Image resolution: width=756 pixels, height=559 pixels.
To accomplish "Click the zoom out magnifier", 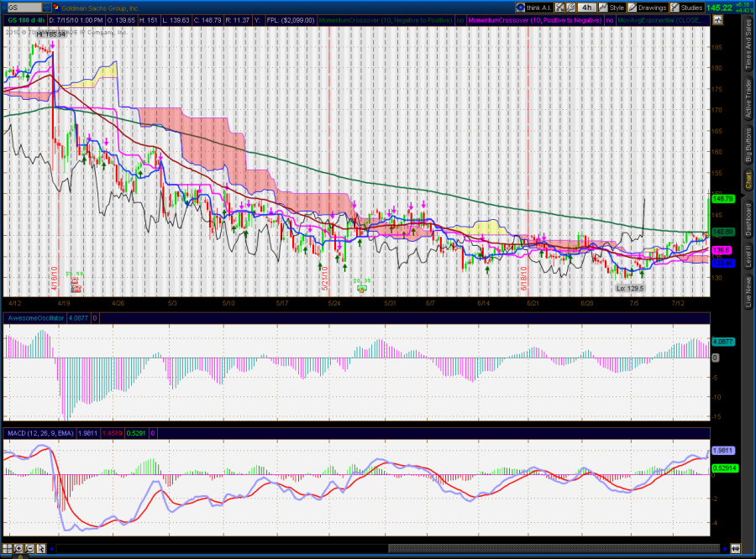I will click(29, 548).
